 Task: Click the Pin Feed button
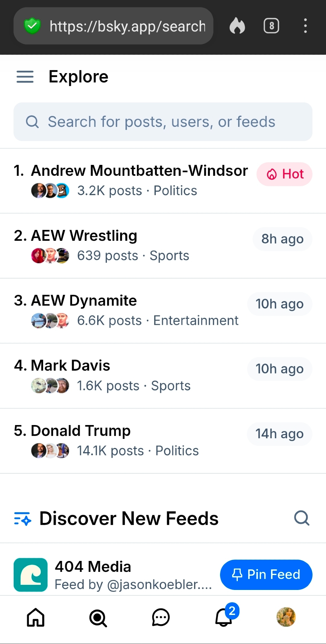click(266, 574)
